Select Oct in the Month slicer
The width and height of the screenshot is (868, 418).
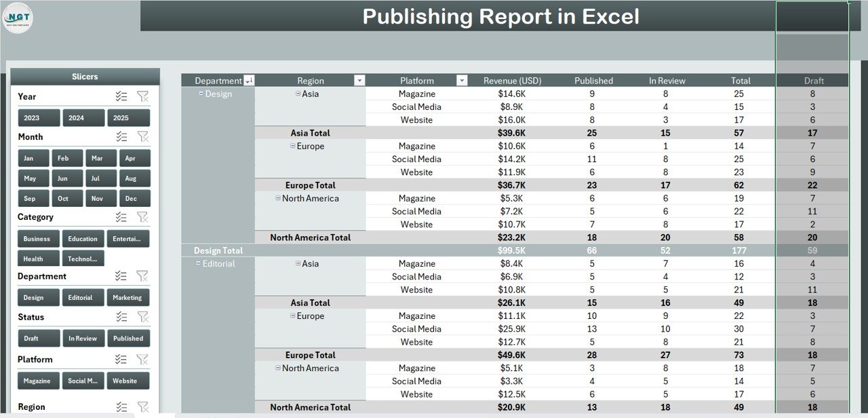tap(67, 198)
